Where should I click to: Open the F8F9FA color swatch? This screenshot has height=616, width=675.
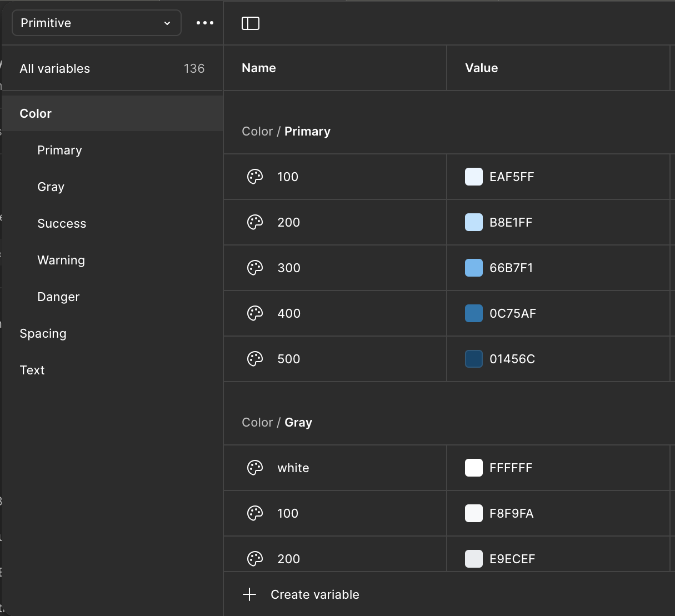pos(474,513)
